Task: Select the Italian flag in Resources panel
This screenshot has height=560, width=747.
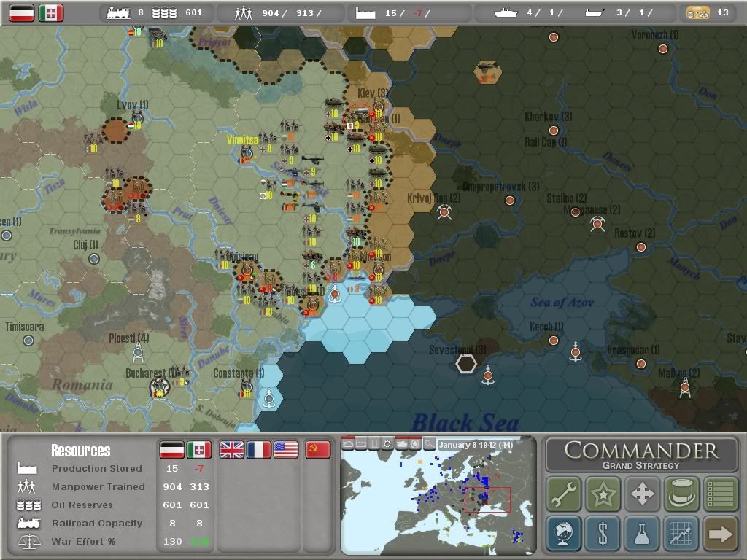Action: 199,449
